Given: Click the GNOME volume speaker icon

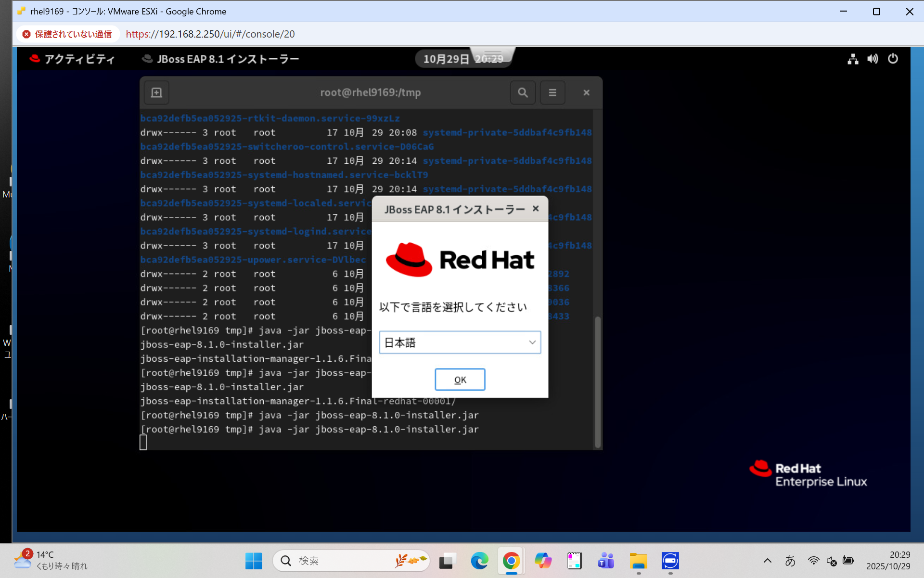Looking at the screenshot, I should point(873,59).
